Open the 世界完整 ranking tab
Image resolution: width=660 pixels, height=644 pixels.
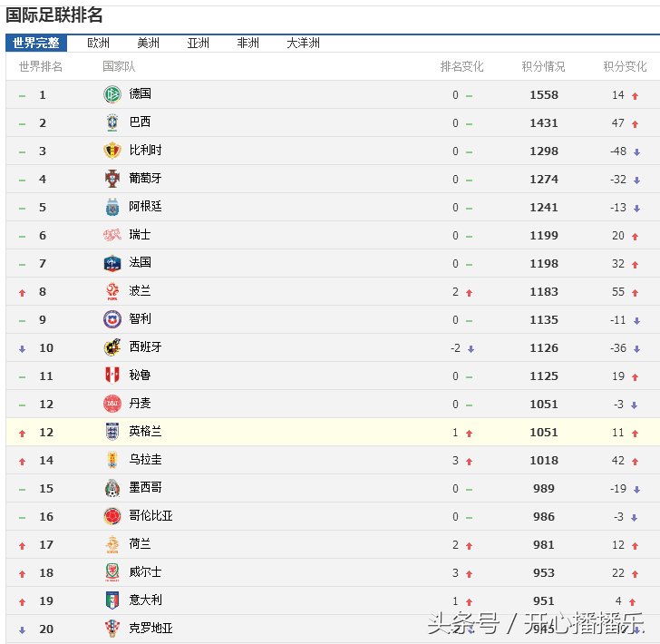point(36,43)
